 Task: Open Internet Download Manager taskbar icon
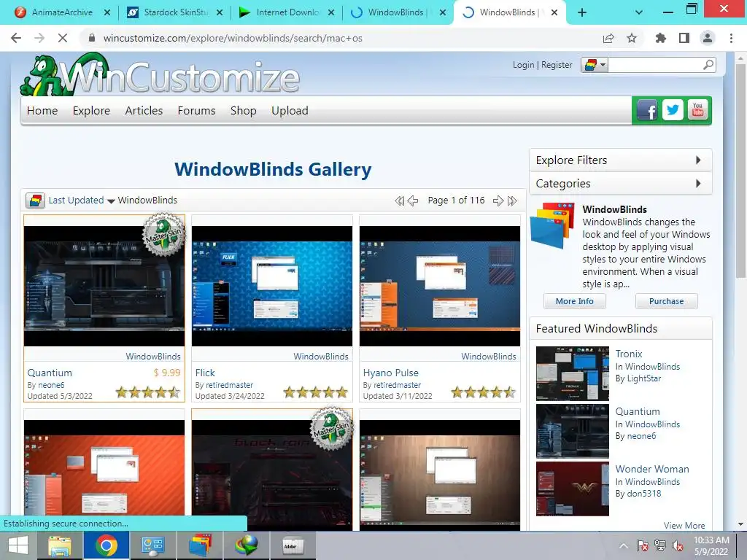(x=246, y=545)
